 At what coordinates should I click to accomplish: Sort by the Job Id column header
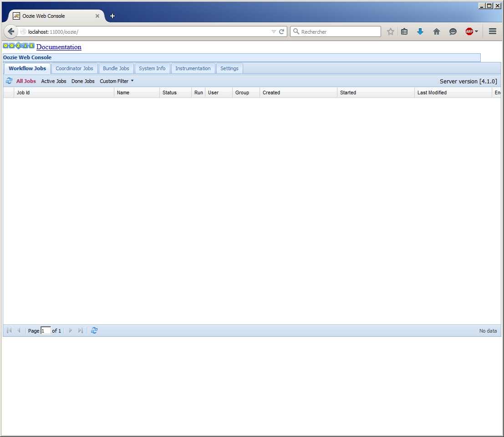coord(64,93)
